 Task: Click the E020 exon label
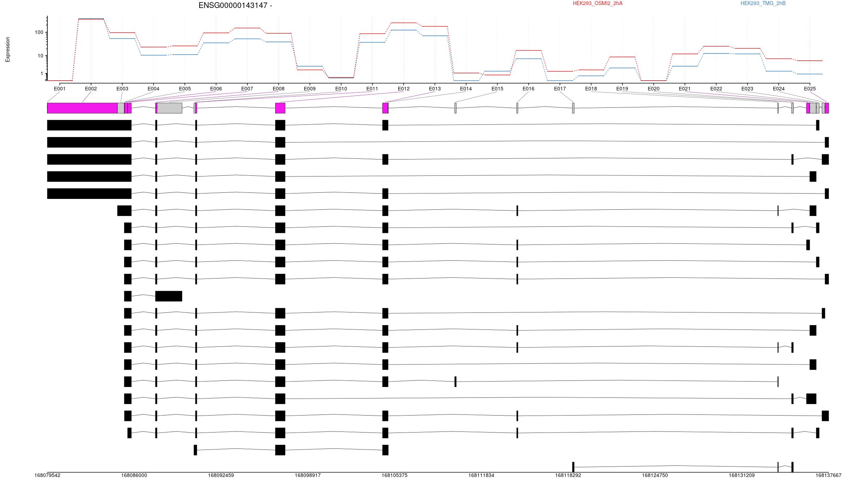point(654,89)
